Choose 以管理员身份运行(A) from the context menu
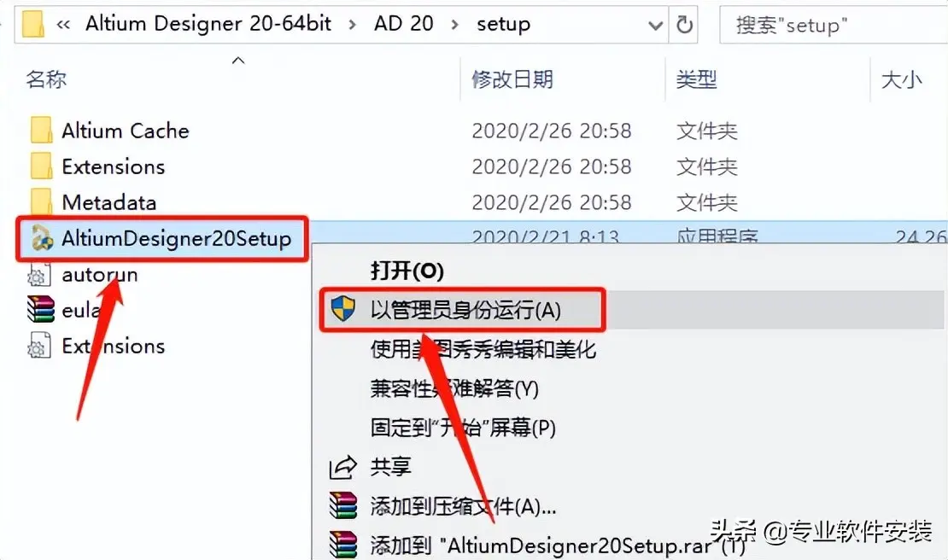The width and height of the screenshot is (948, 560). (465, 310)
